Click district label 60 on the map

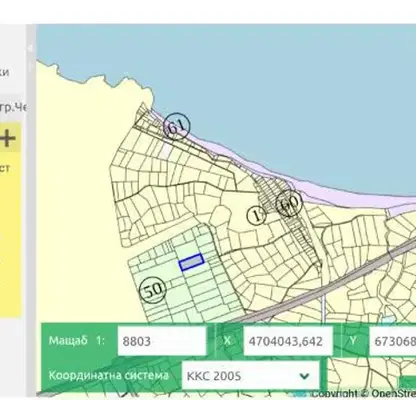point(289,204)
